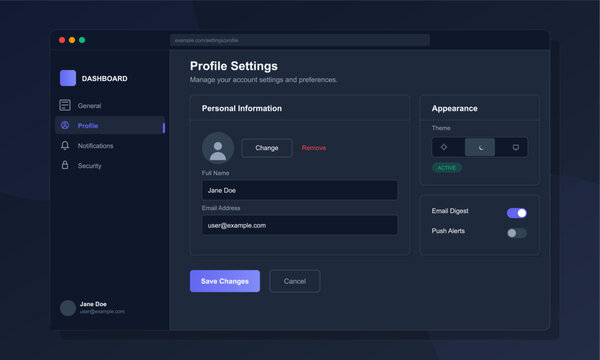
Task: Click the Change avatar button
Action: [267, 148]
